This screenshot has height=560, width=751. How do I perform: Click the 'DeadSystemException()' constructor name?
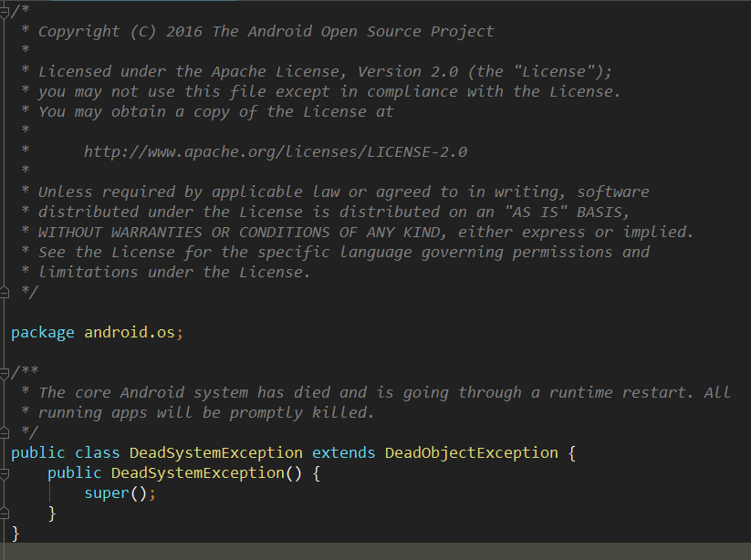click(x=206, y=473)
